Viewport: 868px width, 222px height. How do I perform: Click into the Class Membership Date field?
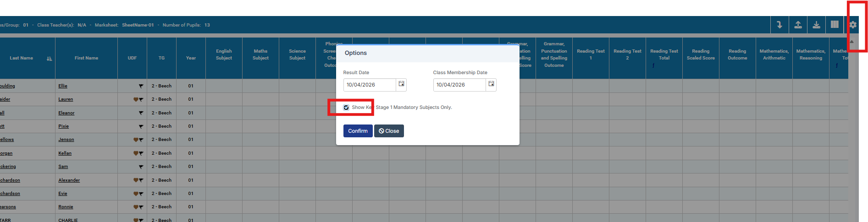(459, 85)
